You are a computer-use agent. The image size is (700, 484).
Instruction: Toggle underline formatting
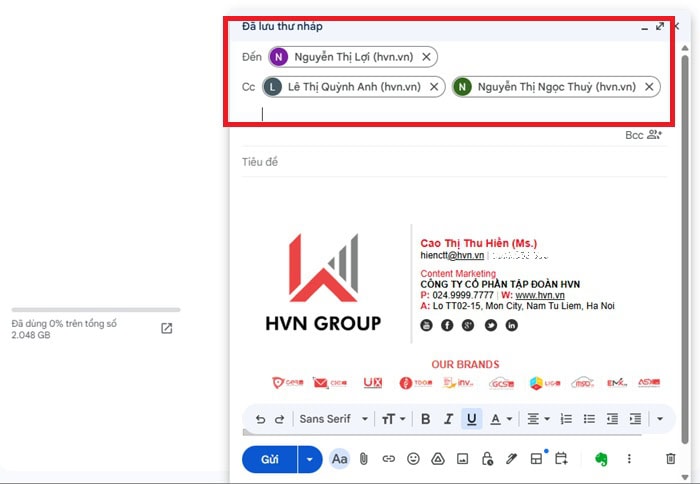[x=471, y=419]
